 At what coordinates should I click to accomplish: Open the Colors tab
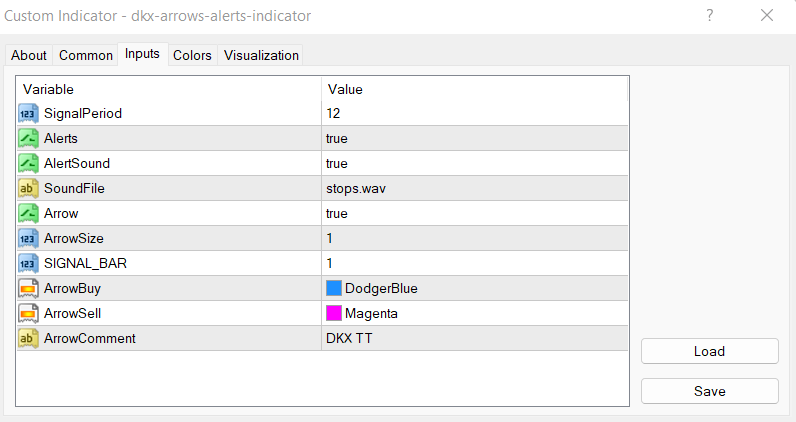[192, 55]
